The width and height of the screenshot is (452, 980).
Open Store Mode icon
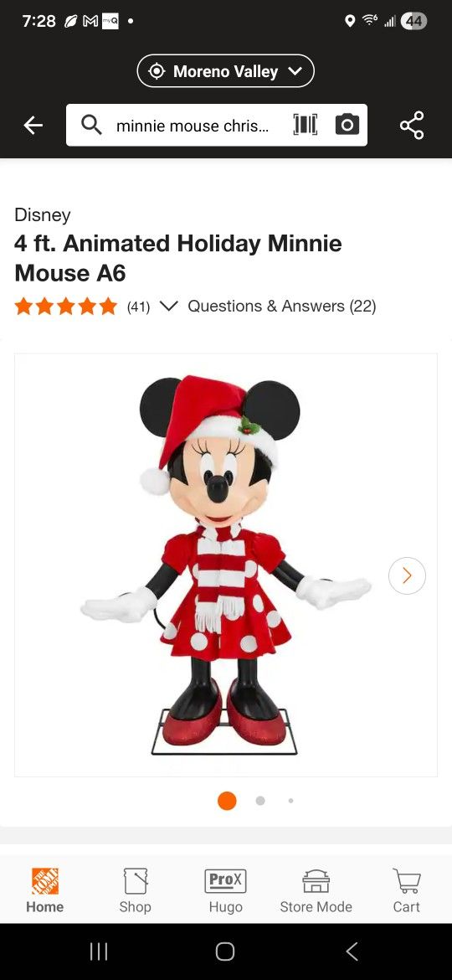tap(316, 890)
